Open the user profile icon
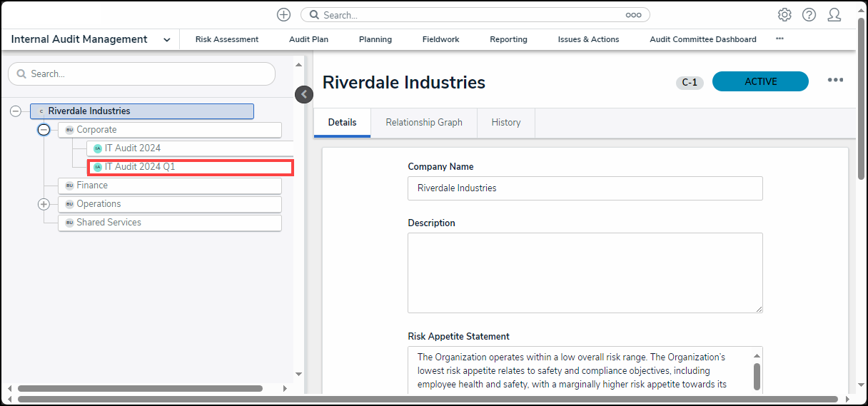 pyautogui.click(x=834, y=15)
